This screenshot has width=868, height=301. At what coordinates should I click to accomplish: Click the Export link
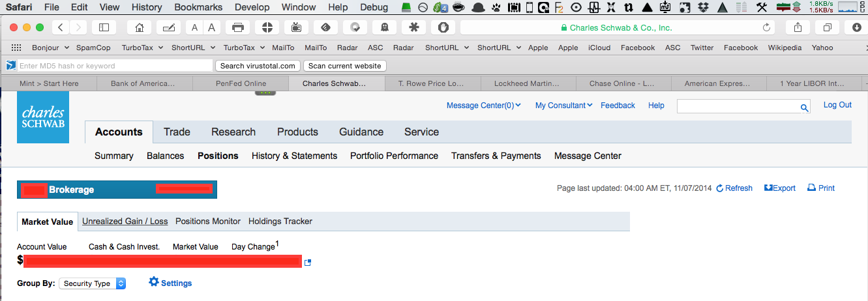[x=780, y=188]
